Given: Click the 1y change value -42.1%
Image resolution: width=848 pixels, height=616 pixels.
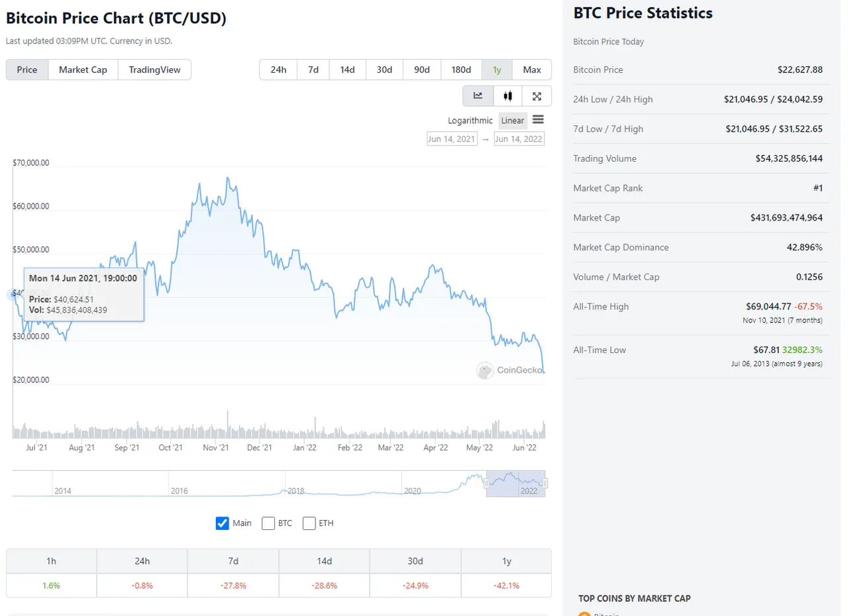Looking at the screenshot, I should (506, 586).
